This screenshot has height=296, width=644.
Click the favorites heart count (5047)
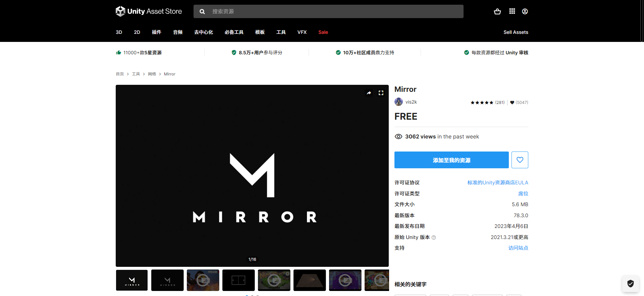coord(519,103)
